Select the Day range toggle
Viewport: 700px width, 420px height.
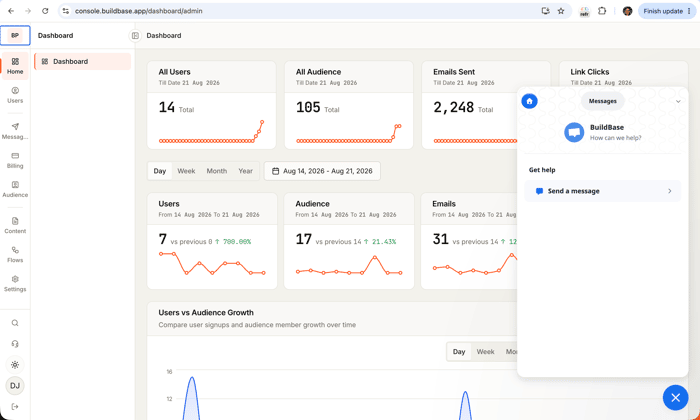coord(160,171)
